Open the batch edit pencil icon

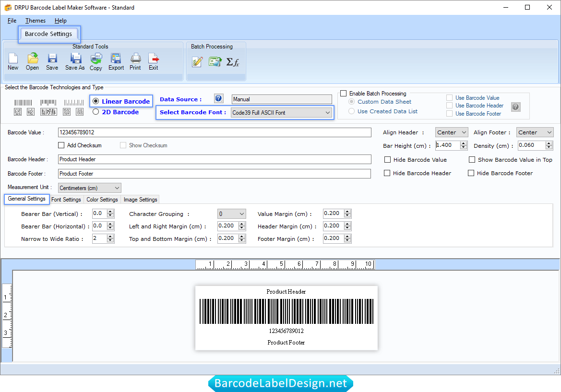pyautogui.click(x=197, y=62)
